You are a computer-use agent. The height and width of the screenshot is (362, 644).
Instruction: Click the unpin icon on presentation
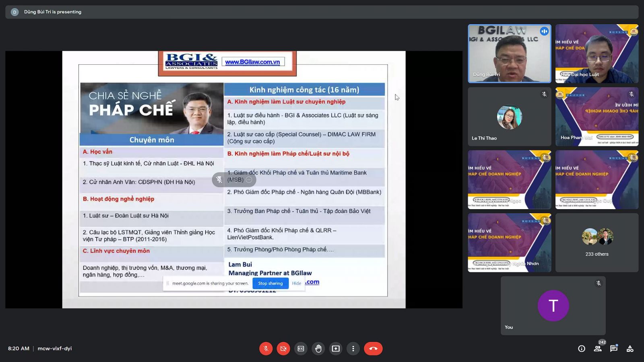click(x=219, y=180)
